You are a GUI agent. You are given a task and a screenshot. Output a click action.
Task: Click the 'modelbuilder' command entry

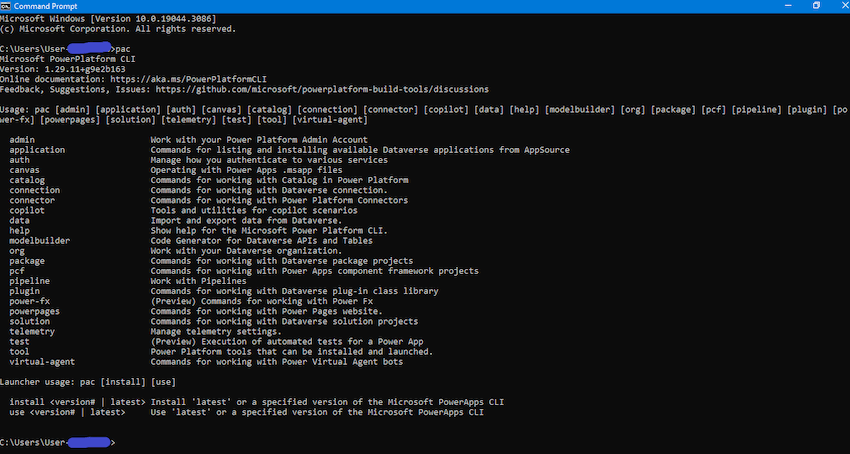40,240
